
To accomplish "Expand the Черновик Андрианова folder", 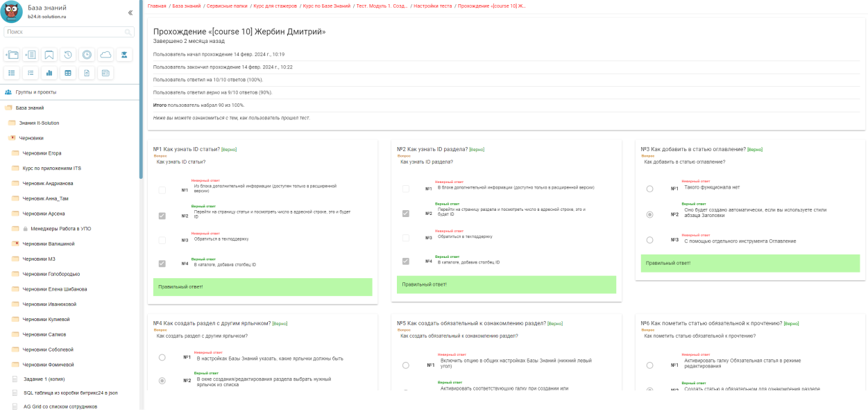I will point(15,184).
